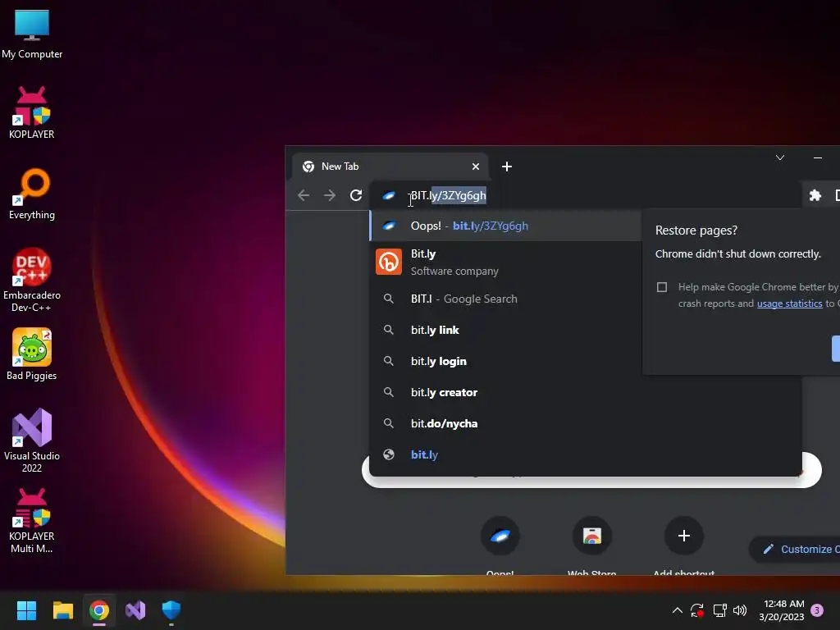Screen dimensions: 840x630
Task: Select Oops! bit.ly/3ZYg6gh suggestion
Action: 505,226
